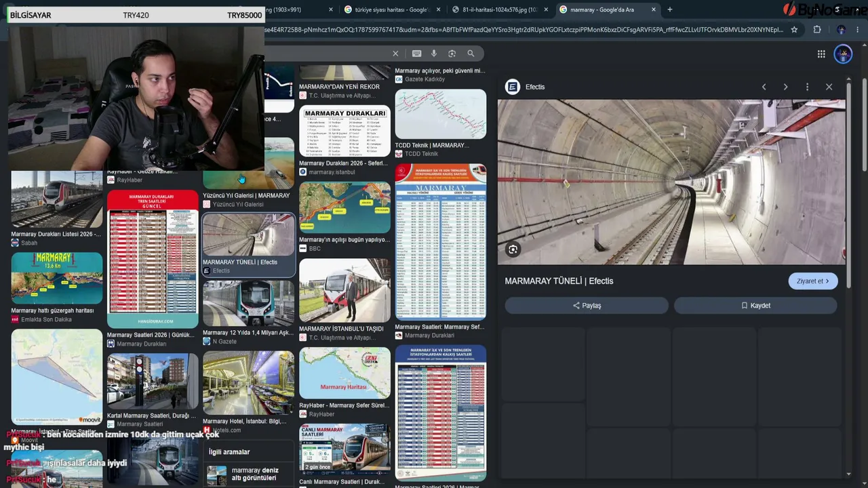Search inside the preview image with Lens
Image resolution: width=868 pixels, height=488 pixels.
click(513, 249)
